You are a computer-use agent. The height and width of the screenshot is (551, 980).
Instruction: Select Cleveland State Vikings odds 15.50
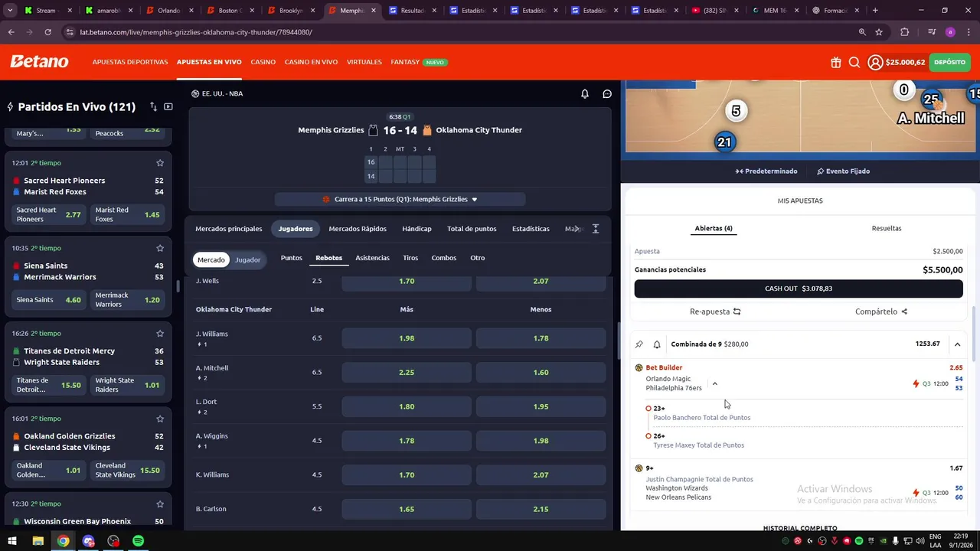pyautogui.click(x=128, y=470)
